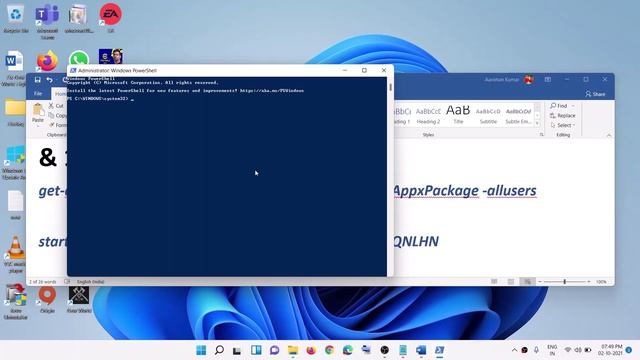Viewport: 640px width, 360px height.
Task: Show hidden system tray icons
Action: point(514,350)
